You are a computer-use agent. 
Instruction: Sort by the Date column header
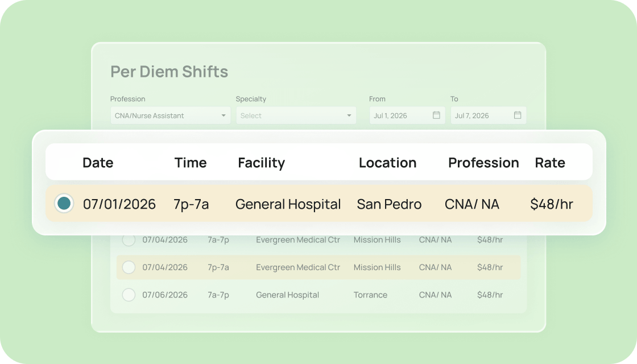(98, 163)
